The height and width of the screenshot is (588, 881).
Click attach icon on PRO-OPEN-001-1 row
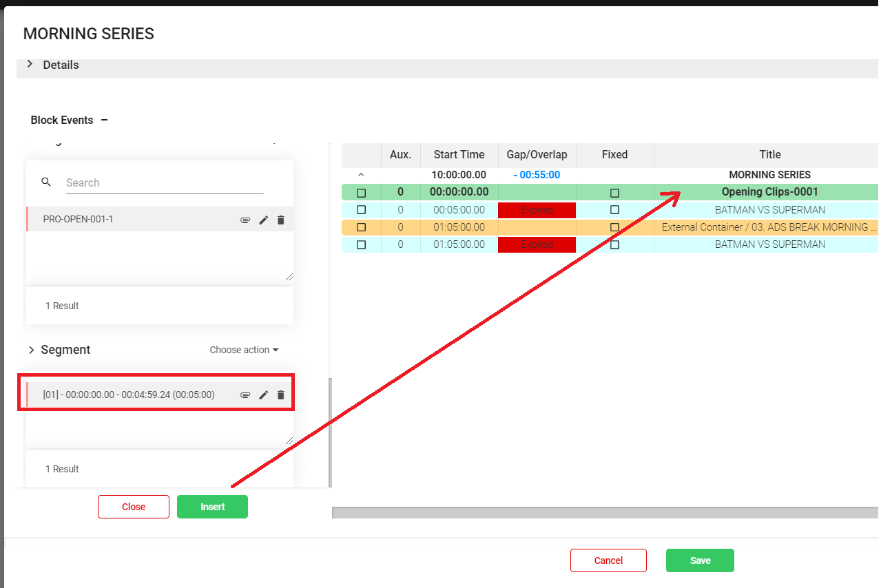click(x=245, y=220)
